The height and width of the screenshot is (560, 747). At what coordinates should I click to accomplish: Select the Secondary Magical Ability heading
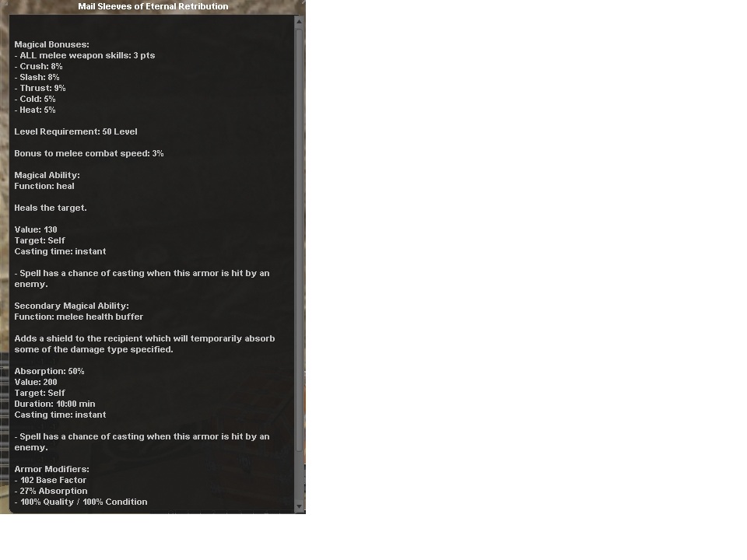pyautogui.click(x=72, y=306)
